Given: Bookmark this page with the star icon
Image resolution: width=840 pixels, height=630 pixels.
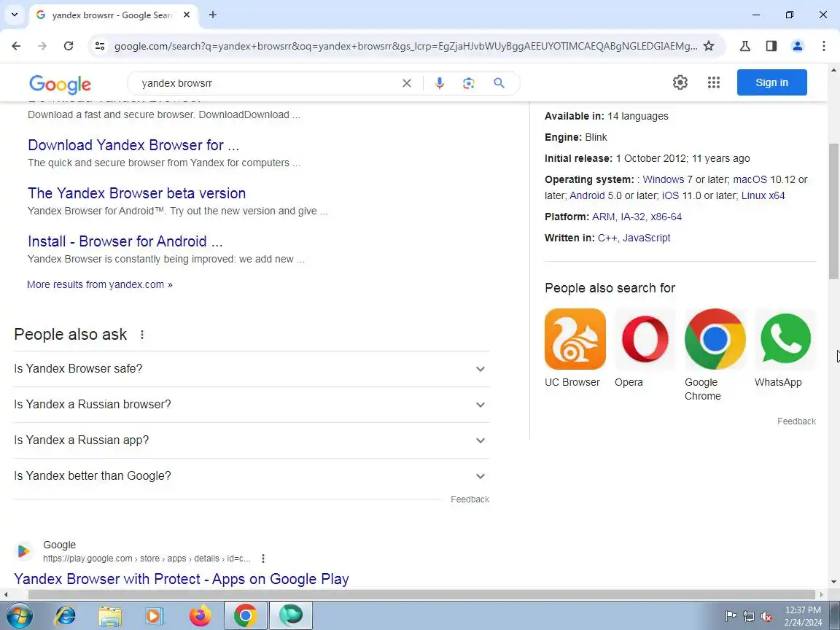Looking at the screenshot, I should click(708, 46).
